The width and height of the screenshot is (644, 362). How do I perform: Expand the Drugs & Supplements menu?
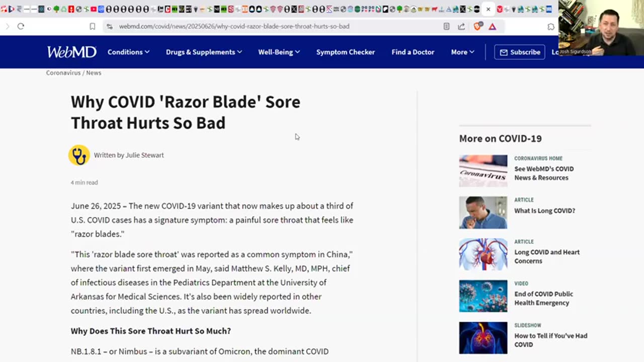coord(204,52)
